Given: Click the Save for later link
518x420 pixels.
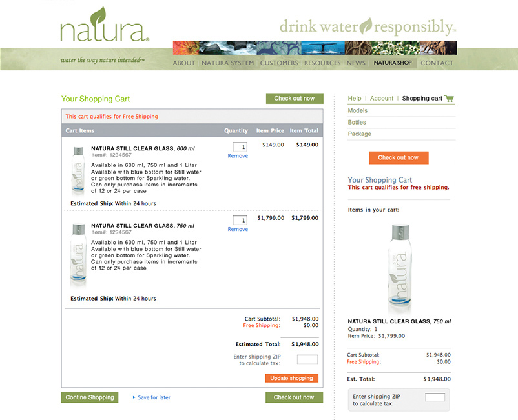Looking at the screenshot, I should (x=154, y=397).
